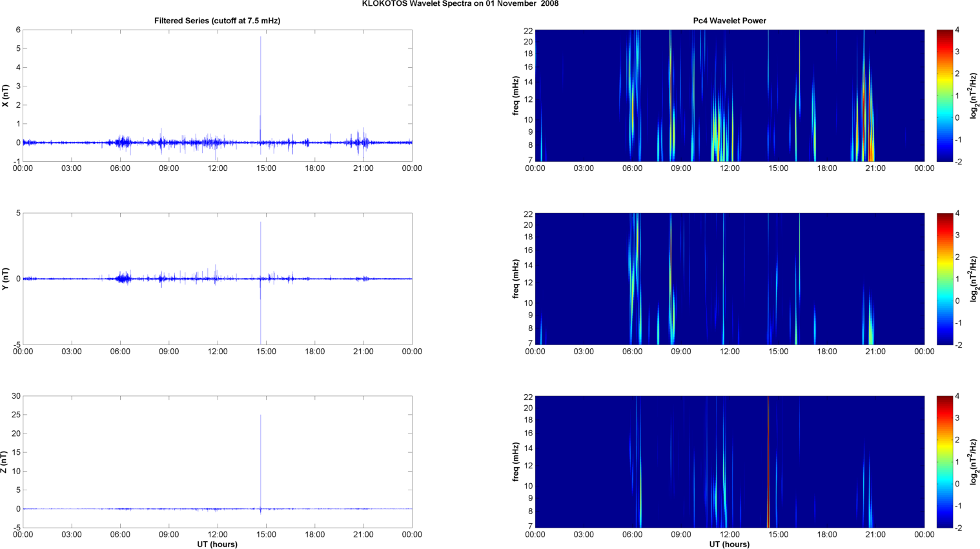Click the top wavelet plot colorbar
Viewport: 980px width, 549px height.
[944, 95]
